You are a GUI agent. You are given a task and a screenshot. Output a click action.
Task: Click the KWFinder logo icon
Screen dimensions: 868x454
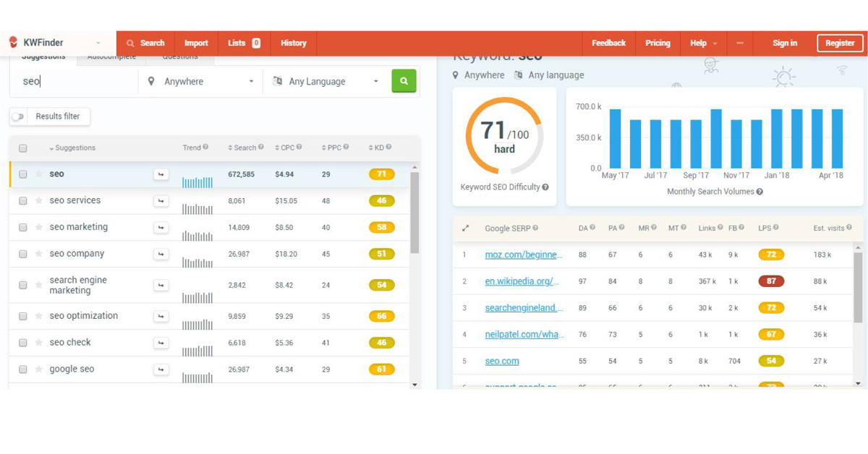(14, 43)
